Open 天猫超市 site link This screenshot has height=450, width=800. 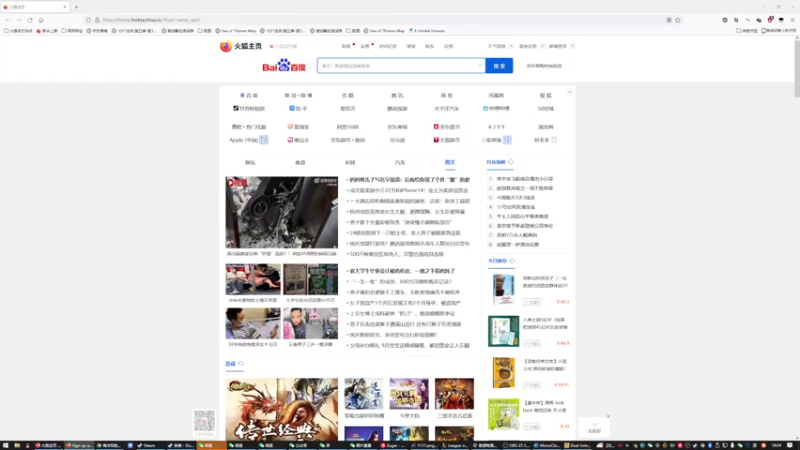click(446, 140)
